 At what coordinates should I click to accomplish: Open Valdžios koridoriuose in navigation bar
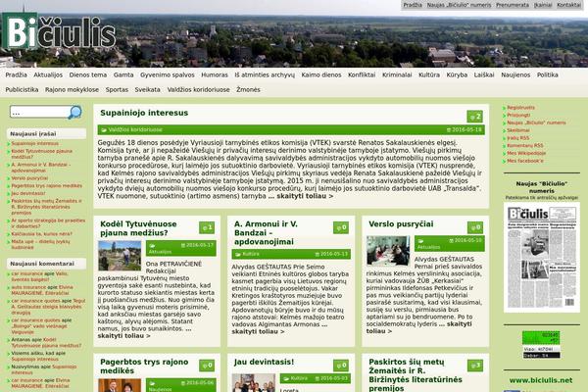pos(198,89)
